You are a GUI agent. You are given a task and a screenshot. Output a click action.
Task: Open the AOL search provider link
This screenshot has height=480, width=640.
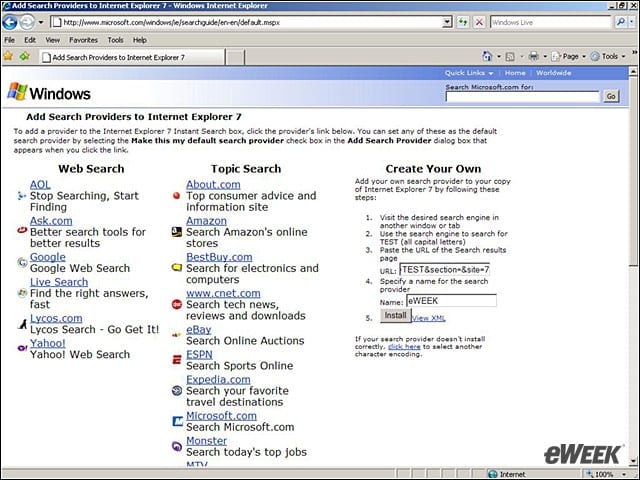point(40,184)
